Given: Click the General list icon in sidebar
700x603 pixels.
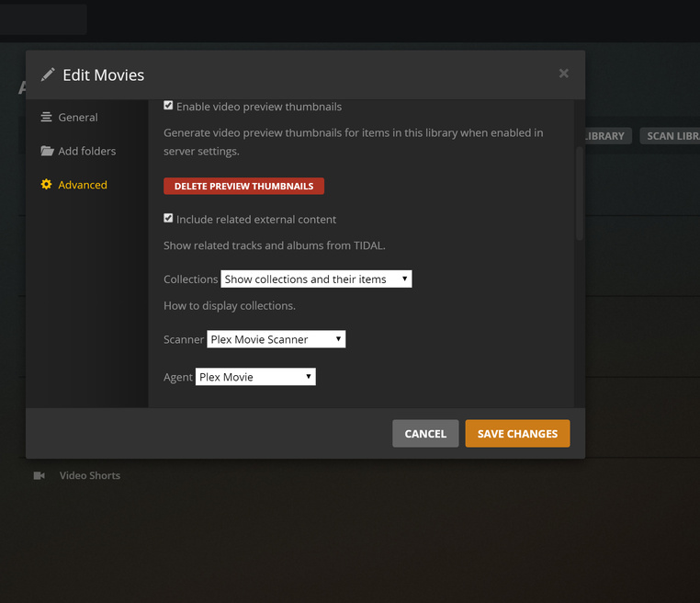Looking at the screenshot, I should (x=47, y=117).
